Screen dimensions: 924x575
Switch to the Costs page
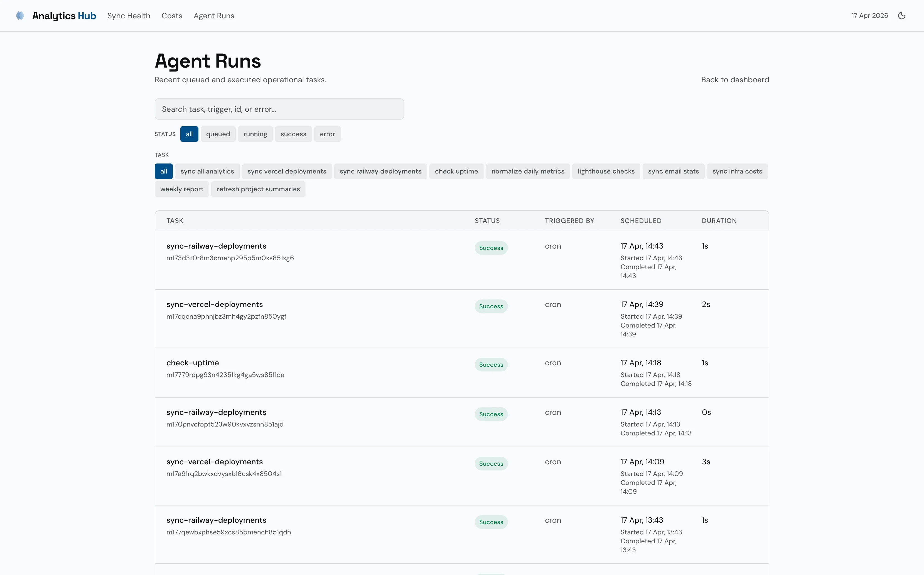[172, 16]
